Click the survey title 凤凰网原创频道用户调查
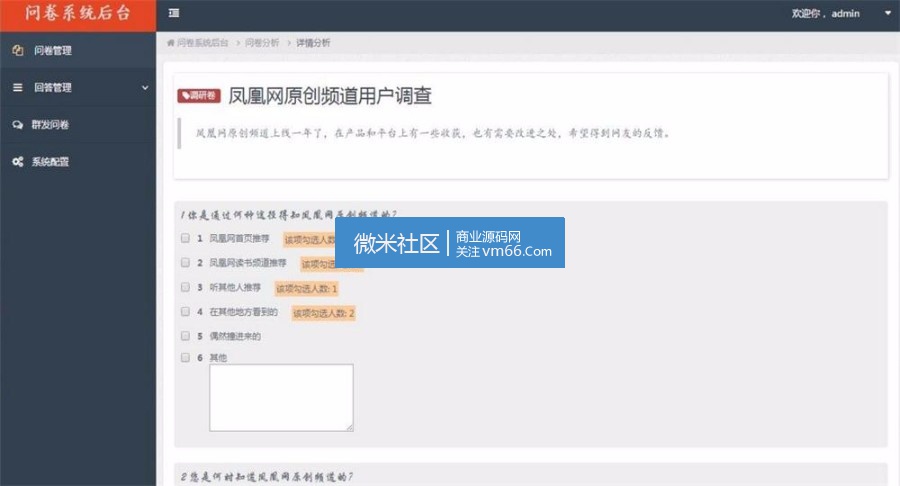 [330, 96]
